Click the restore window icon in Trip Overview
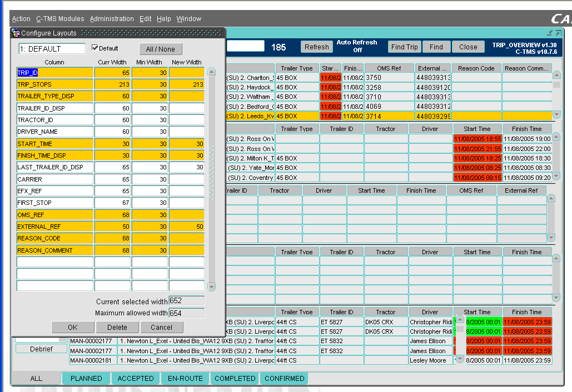 [559, 33]
